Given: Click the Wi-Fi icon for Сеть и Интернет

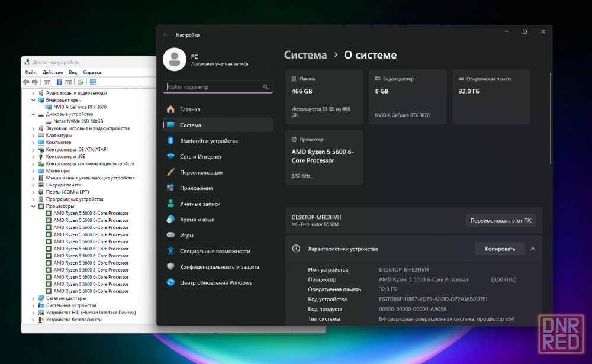Looking at the screenshot, I should 170,156.
